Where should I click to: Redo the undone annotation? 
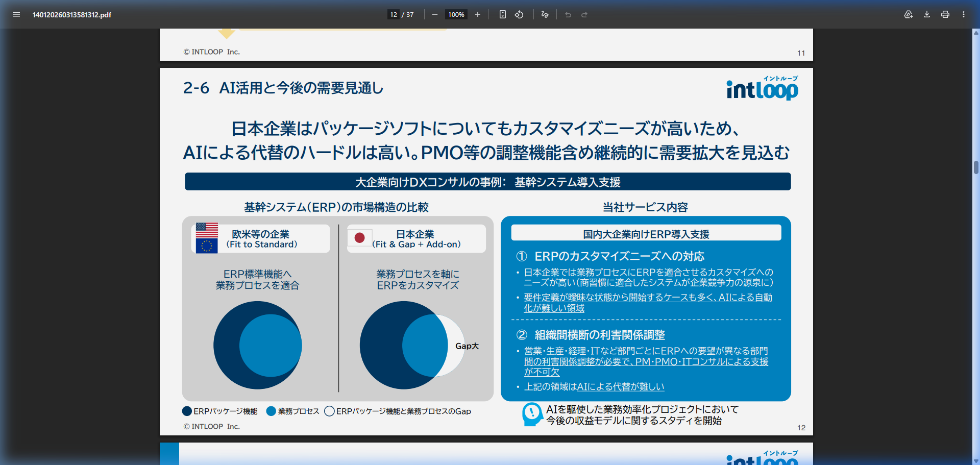point(584,14)
